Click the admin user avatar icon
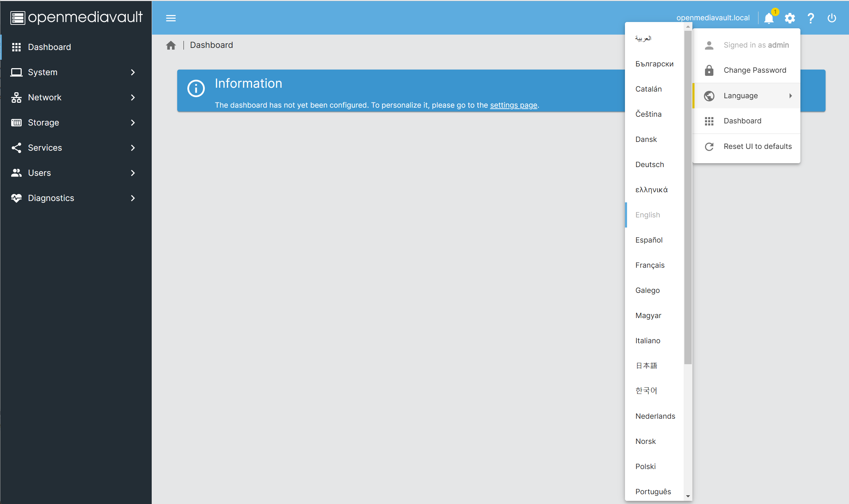Image resolution: width=849 pixels, height=504 pixels. (x=709, y=45)
